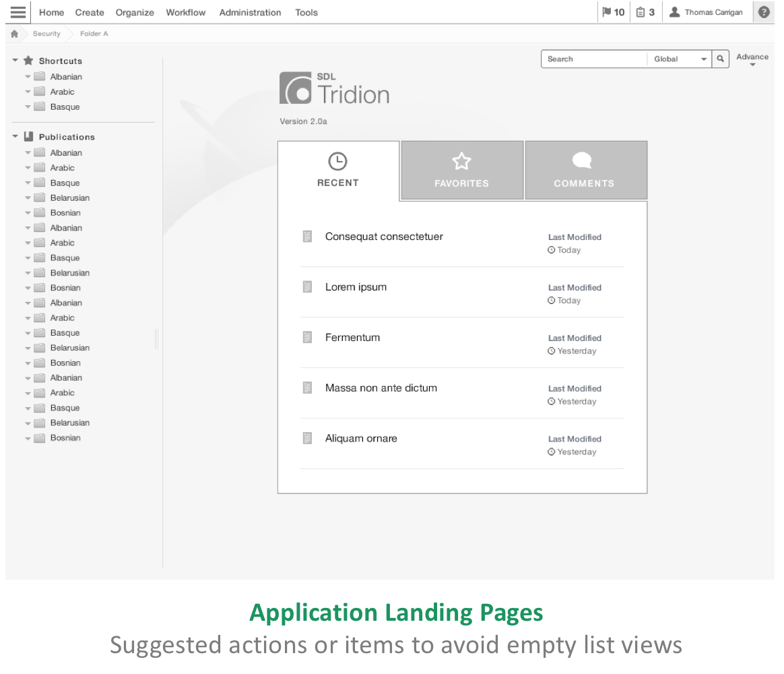This screenshot has height=674, width=784.
Task: Open the Workflow menu
Action: pos(185,13)
